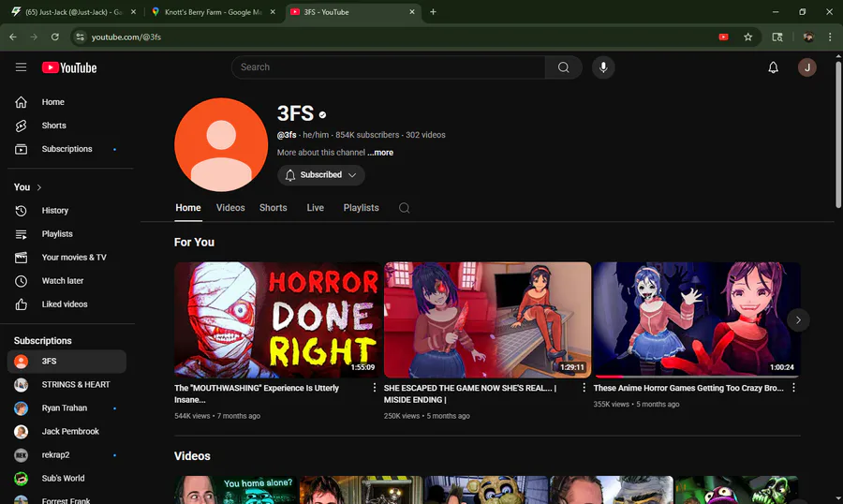Click the verified checkmark beside 3FS
Screen dimensions: 843x504
click(322, 114)
